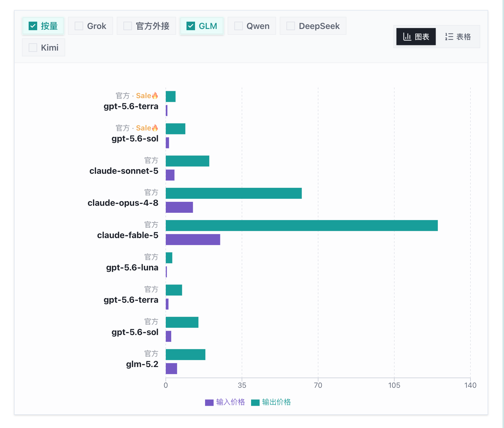
Task: Select the glm-5.2 model label
Action: tap(142, 364)
